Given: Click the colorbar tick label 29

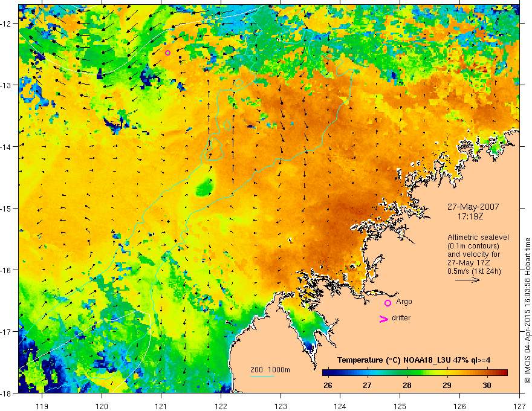Looking at the screenshot, I should click(447, 385).
